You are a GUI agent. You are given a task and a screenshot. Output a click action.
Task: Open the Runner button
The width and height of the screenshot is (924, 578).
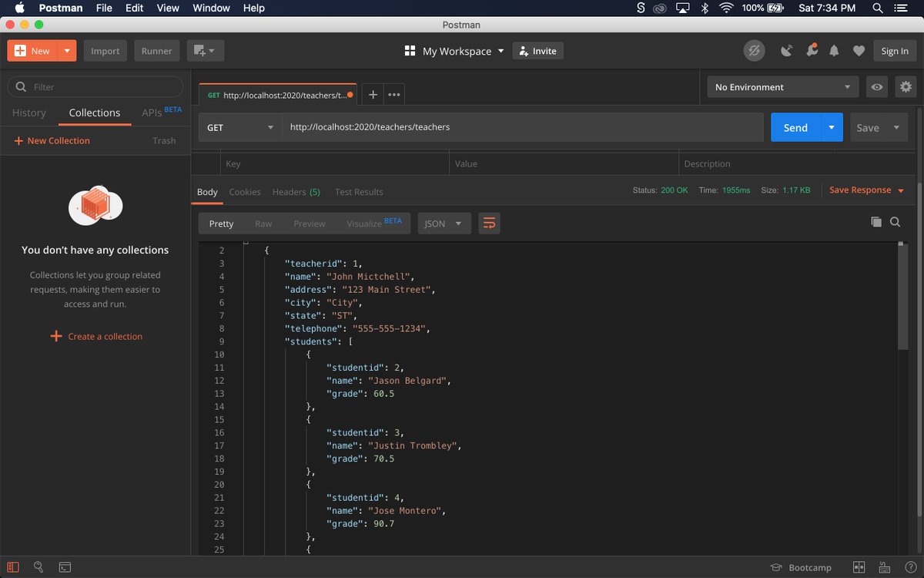pos(157,51)
